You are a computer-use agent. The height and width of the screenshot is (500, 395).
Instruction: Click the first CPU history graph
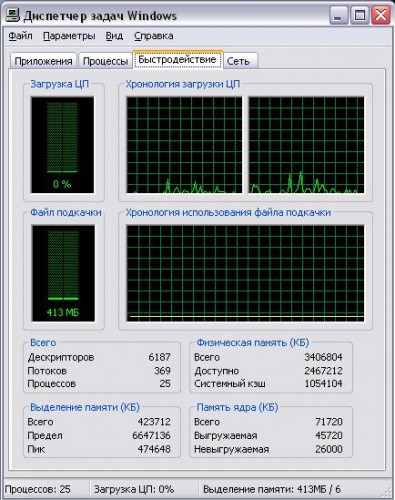coord(184,145)
